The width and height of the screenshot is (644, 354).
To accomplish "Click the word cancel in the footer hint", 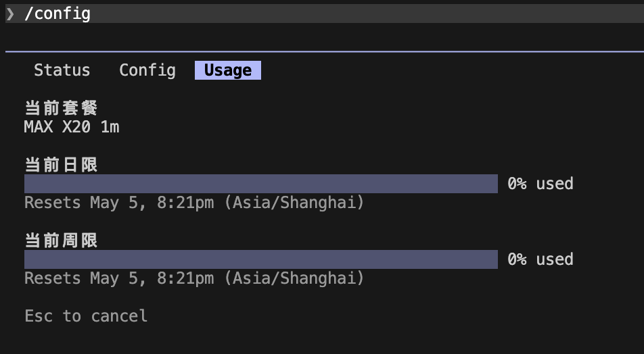I will click(x=119, y=316).
